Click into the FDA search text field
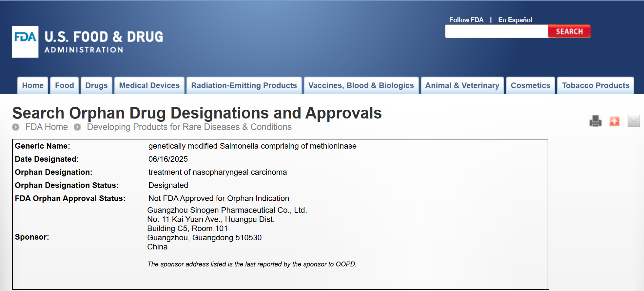644x291 pixels. (x=497, y=31)
